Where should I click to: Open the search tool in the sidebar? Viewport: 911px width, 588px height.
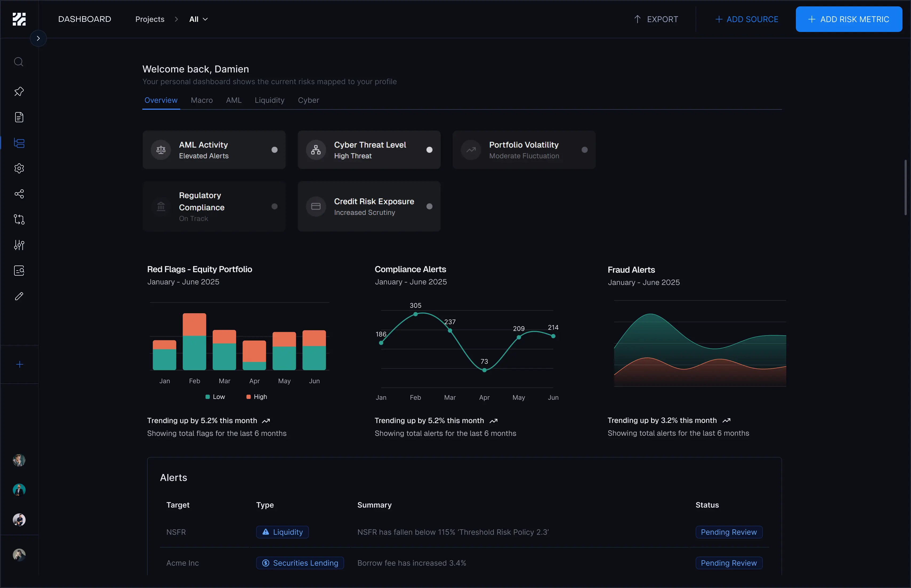(19, 62)
